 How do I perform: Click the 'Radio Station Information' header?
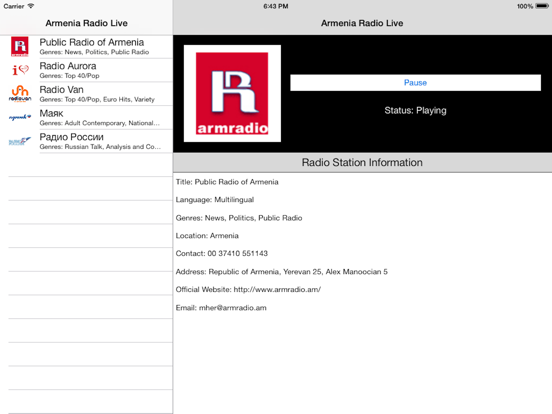tap(362, 163)
